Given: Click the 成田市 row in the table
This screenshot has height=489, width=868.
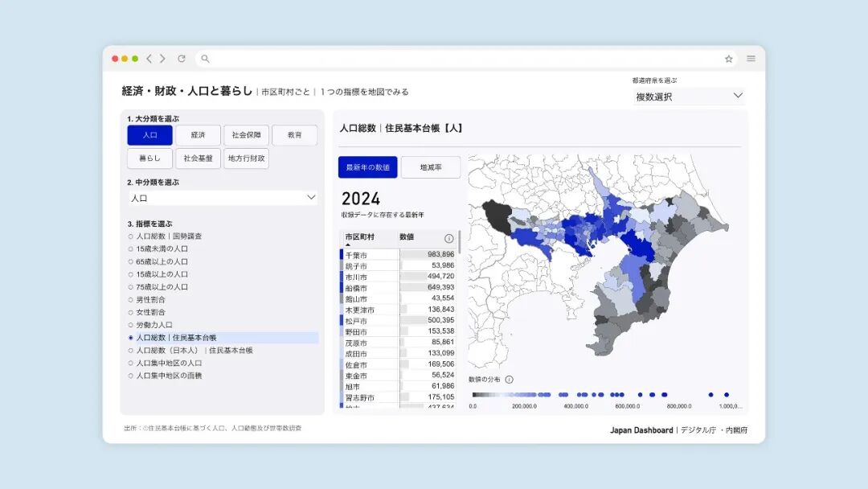Looking at the screenshot, I should point(398,353).
